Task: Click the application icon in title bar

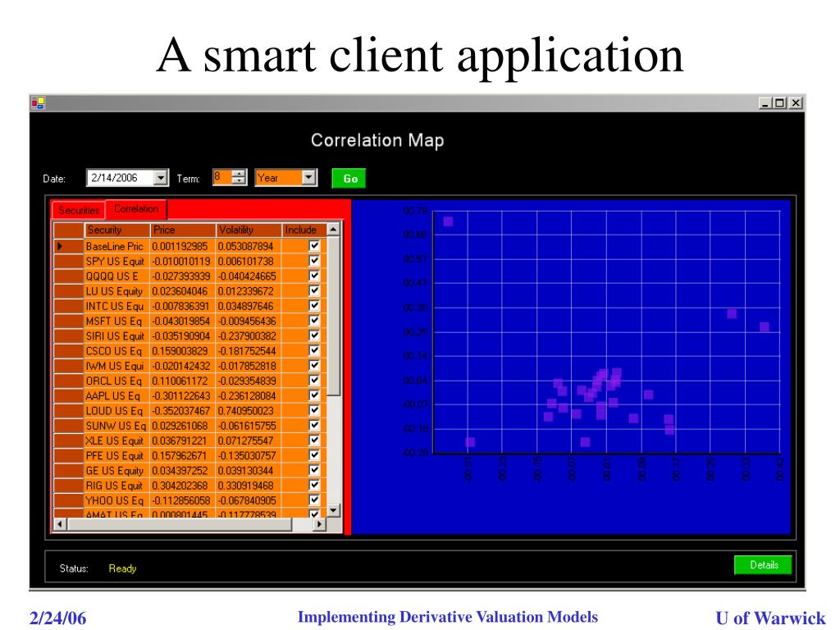Action: point(38,103)
